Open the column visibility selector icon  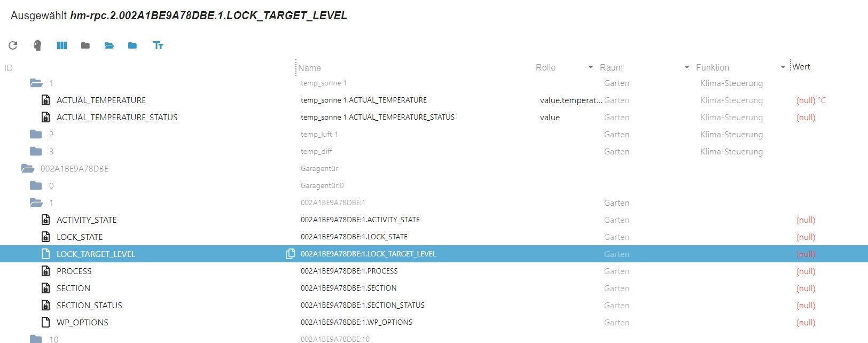click(x=62, y=45)
